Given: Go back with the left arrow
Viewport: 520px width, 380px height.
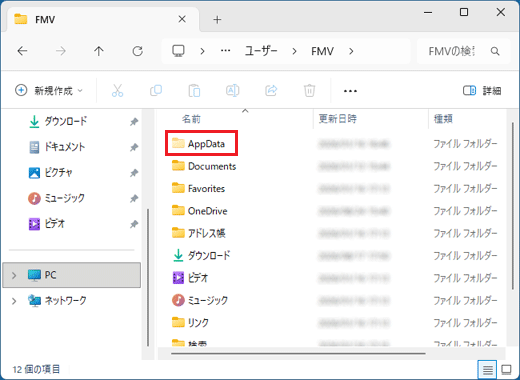Looking at the screenshot, I should 22,51.
